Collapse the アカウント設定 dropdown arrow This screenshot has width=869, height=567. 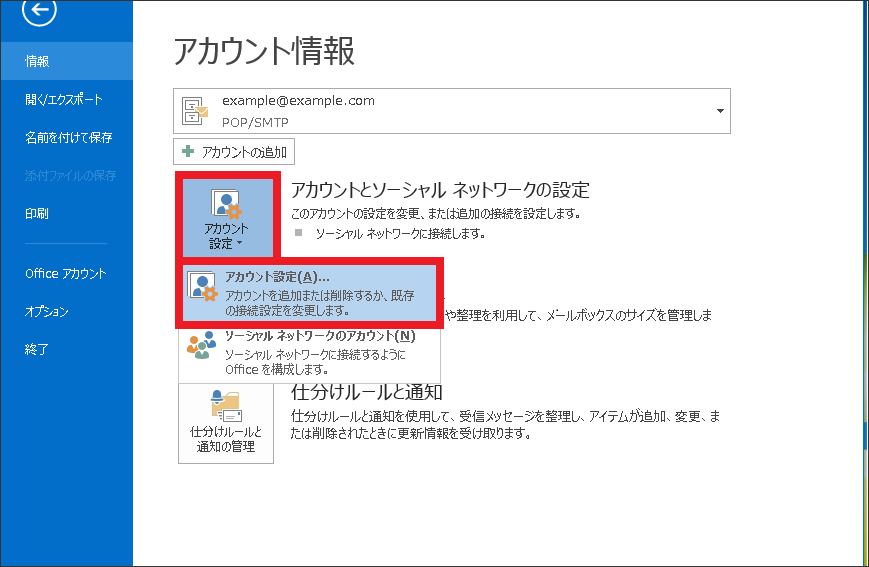241,244
